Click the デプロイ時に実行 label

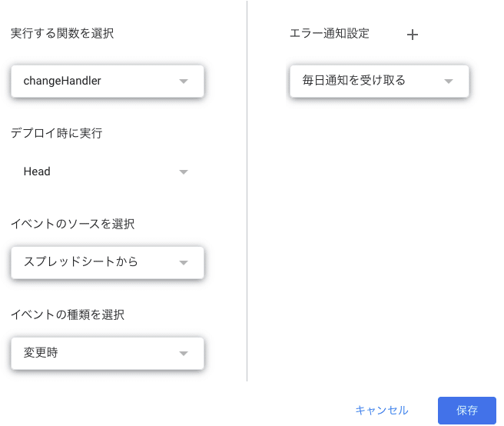(x=56, y=133)
